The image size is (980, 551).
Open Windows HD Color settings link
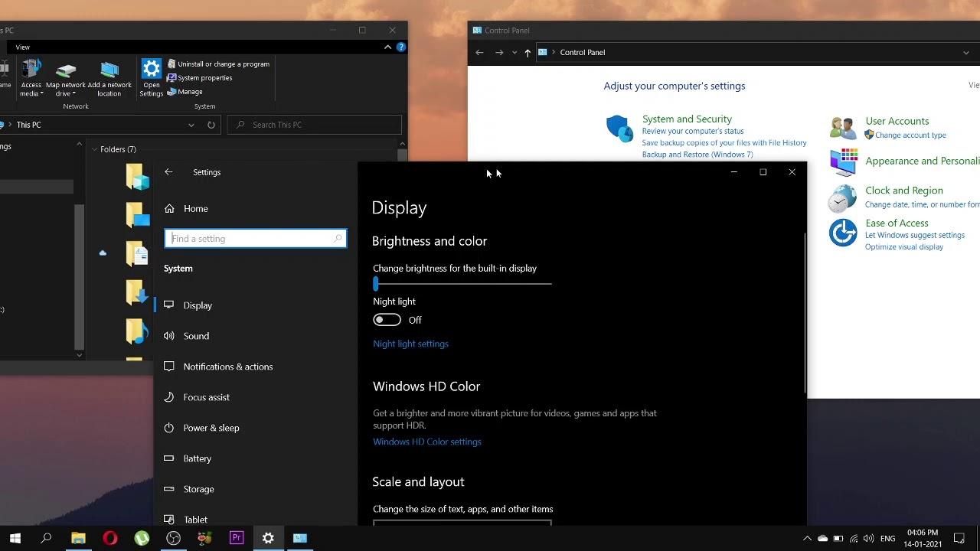427,442
